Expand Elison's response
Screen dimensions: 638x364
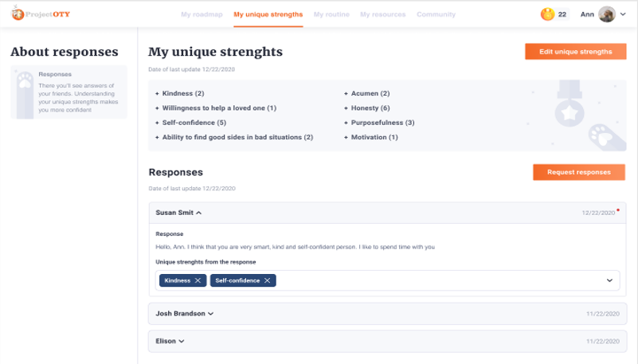182,341
